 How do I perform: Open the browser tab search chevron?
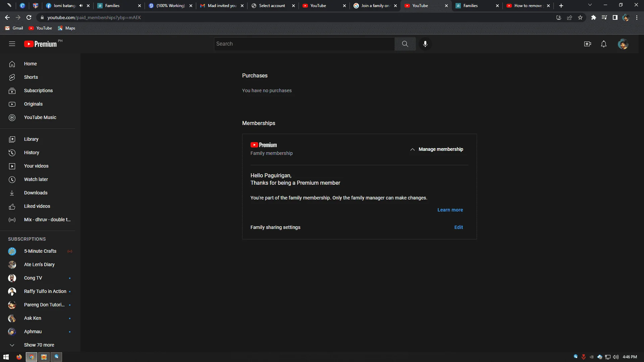coord(590,5)
